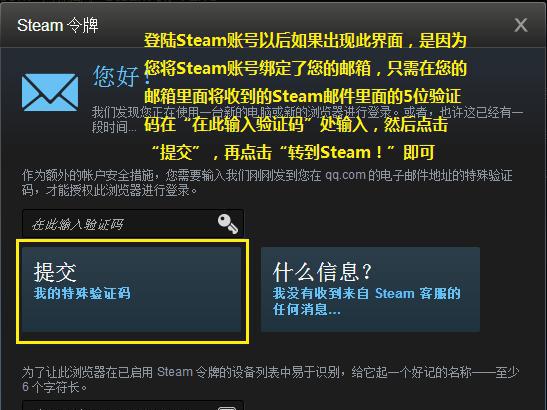Focus the 在此输入验证码 input field
The width and height of the screenshot is (547, 410).
pyautogui.click(x=133, y=223)
